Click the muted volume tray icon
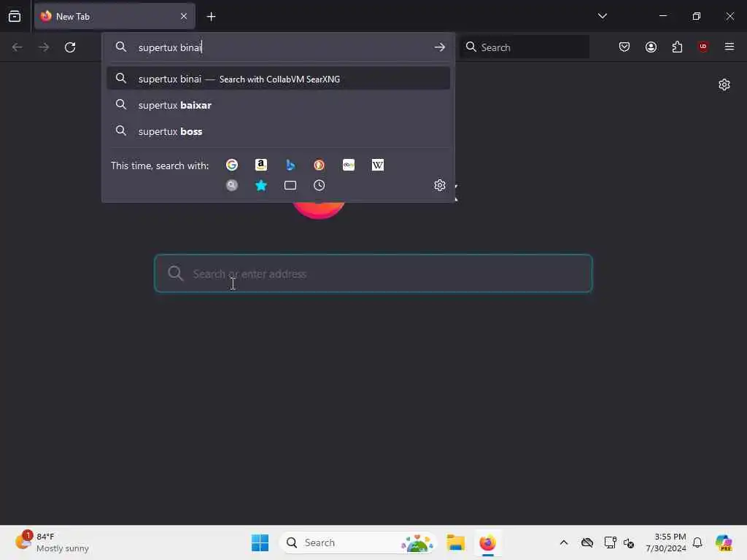Viewport: 747px width, 560px height. tap(628, 543)
